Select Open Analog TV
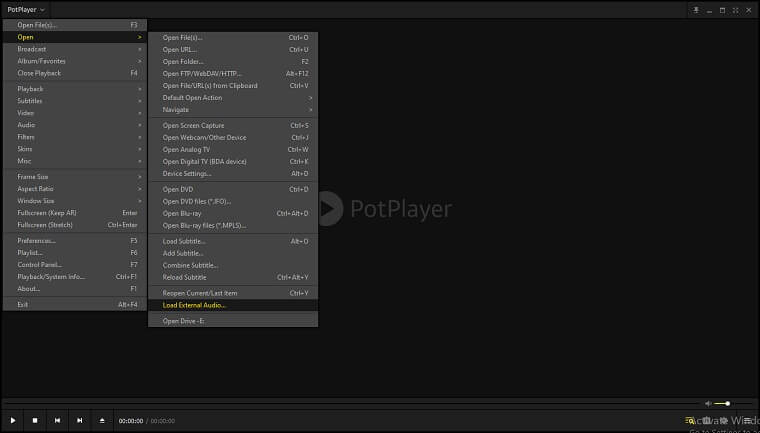The width and height of the screenshot is (760, 433). pyautogui.click(x=233, y=149)
